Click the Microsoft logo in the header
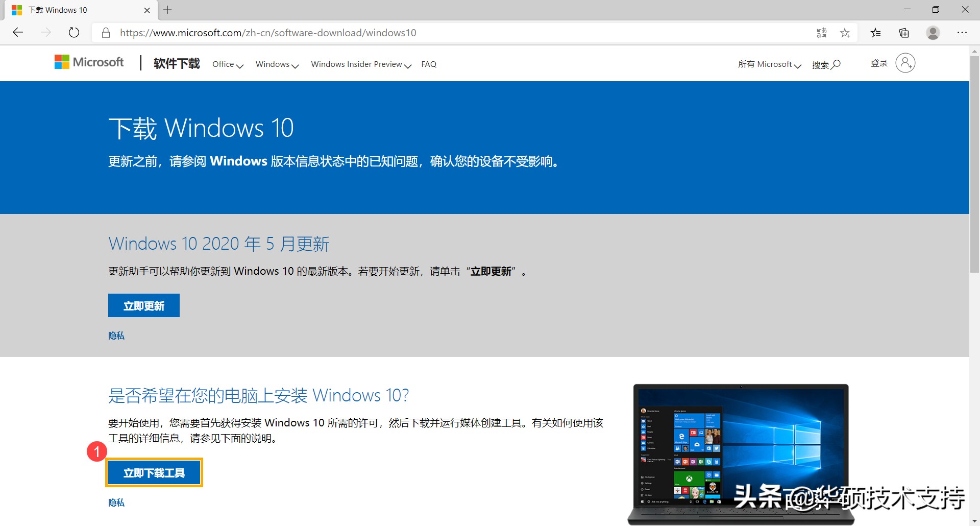 (89, 62)
